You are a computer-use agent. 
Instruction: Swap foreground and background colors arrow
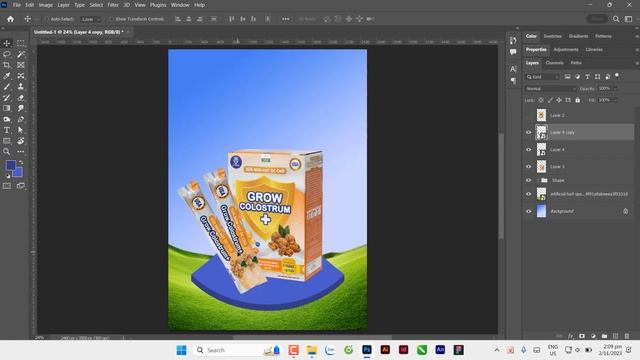point(21,162)
